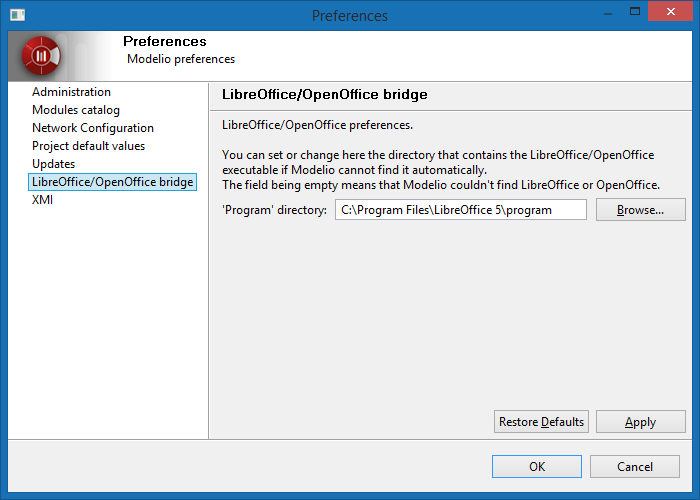Confirm the dialog with OK
The width and height of the screenshot is (700, 500).
tap(536, 466)
